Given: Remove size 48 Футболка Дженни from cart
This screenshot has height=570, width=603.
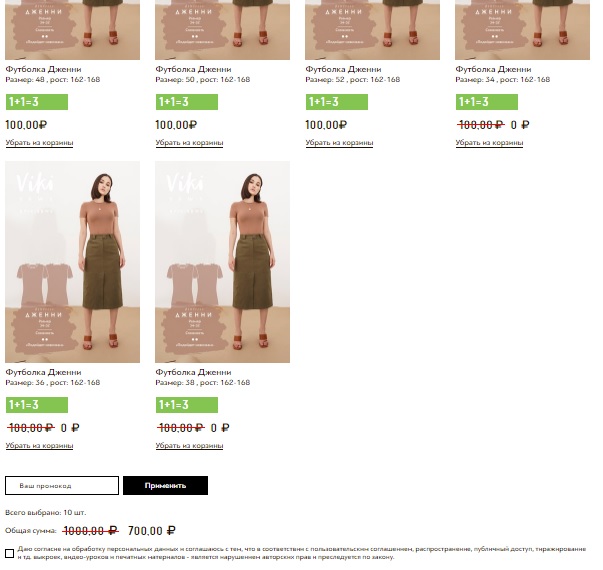Looking at the screenshot, I should coord(39,143).
